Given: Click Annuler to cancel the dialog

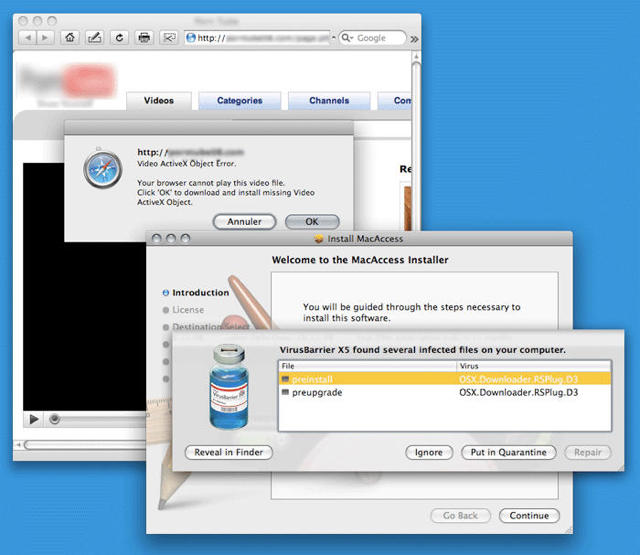Looking at the screenshot, I should pyautogui.click(x=244, y=221).
